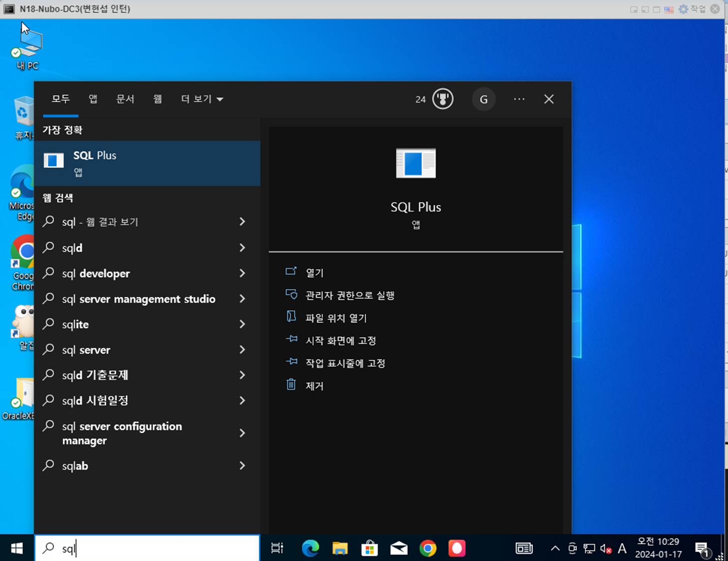Select the OracleXE desktop folder

coord(19,399)
